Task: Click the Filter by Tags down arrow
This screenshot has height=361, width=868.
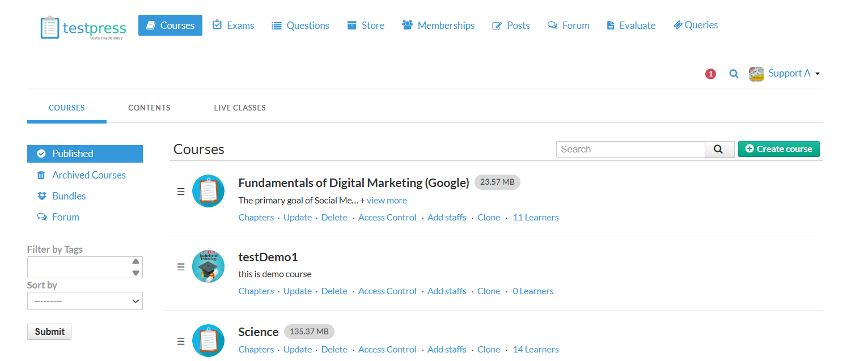Action: (x=136, y=273)
